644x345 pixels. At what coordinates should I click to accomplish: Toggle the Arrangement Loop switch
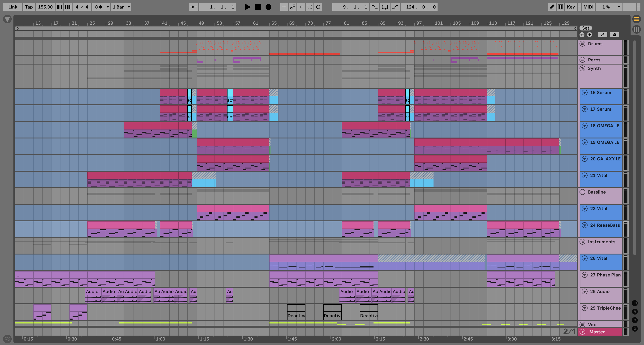(385, 7)
